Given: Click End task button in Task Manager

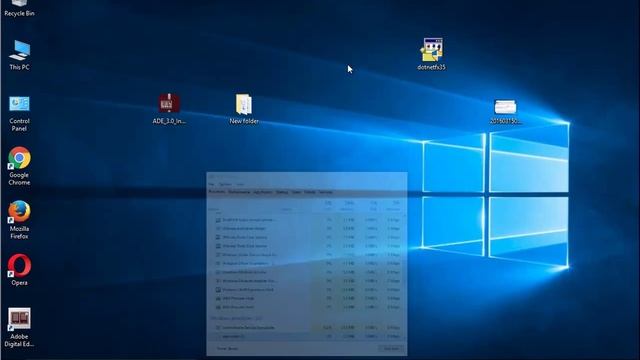Looking at the screenshot, I should pos(391,349).
